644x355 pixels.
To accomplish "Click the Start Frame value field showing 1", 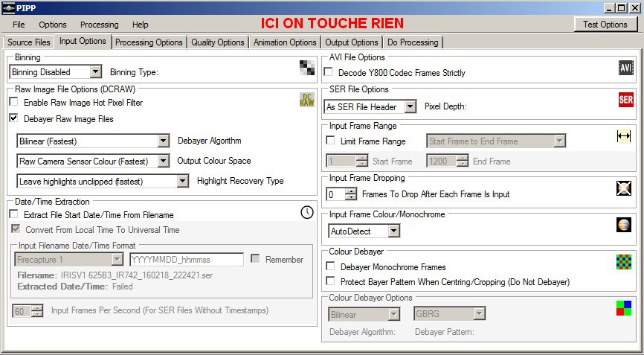I will (341, 161).
